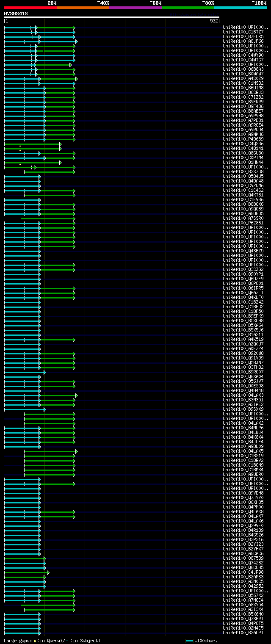
Task: Click the orange ~40% identity legend bar
Action: (x=83, y=8)
